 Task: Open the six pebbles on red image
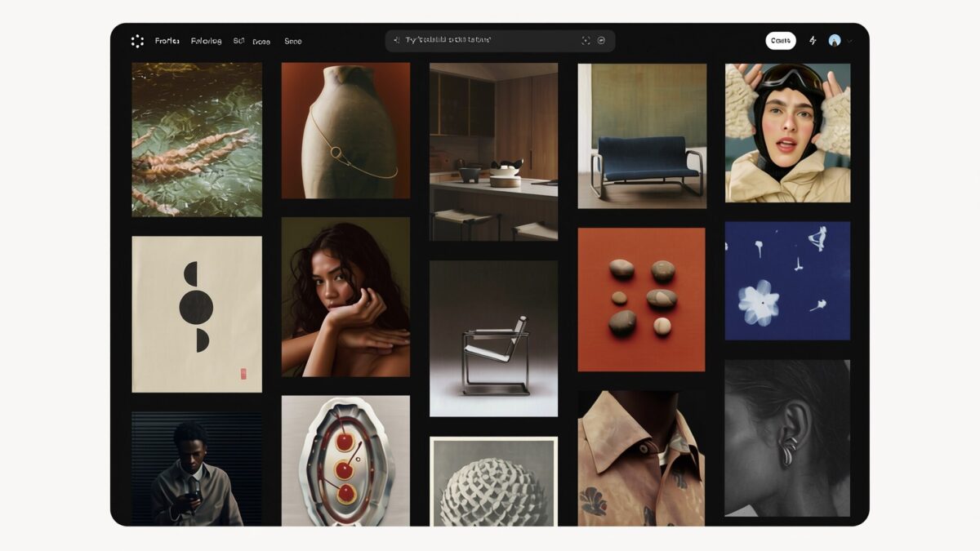pos(641,300)
